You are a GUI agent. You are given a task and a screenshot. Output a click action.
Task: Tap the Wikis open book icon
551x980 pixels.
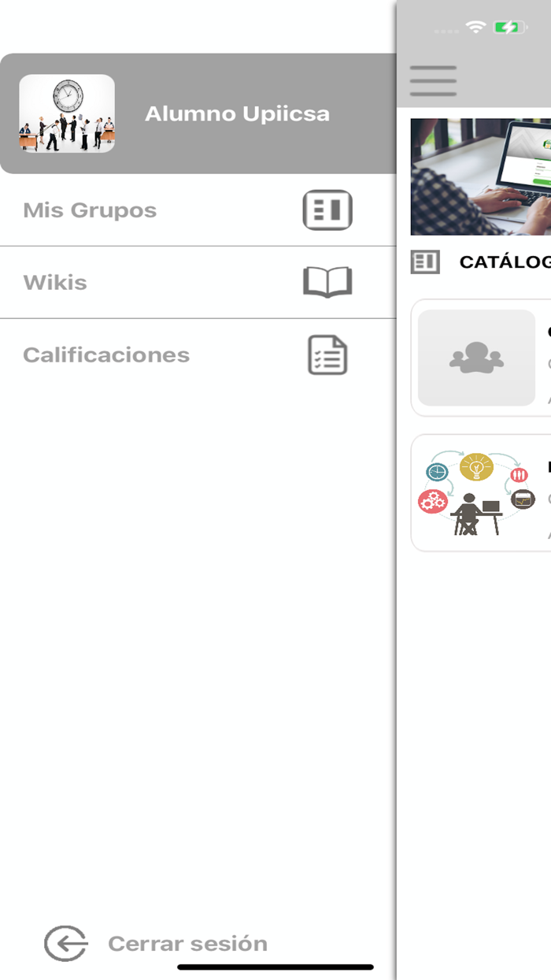(327, 282)
